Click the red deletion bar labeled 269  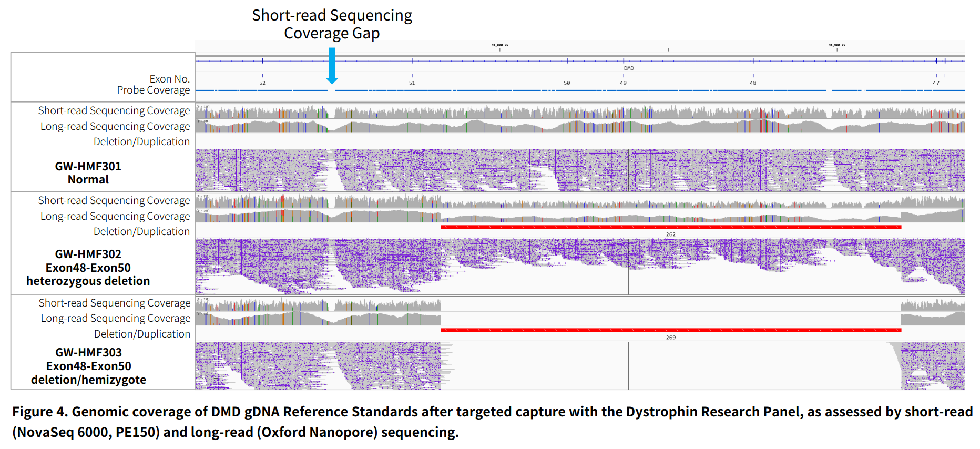click(x=670, y=330)
